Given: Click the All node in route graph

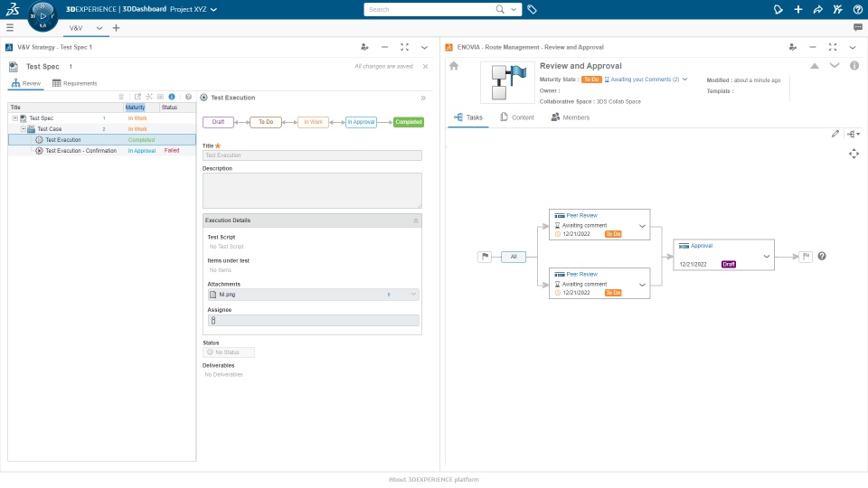Looking at the screenshot, I should click(514, 257).
